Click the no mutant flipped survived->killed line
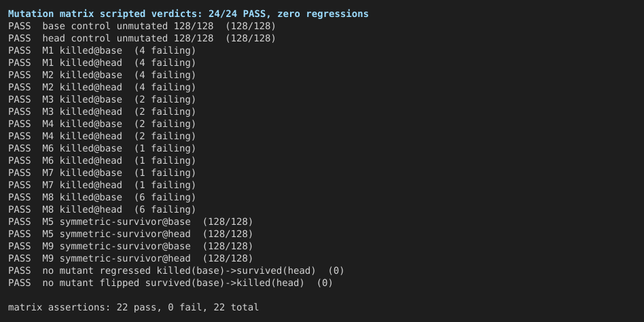Screen dimensions: 644x322 pos(171,283)
